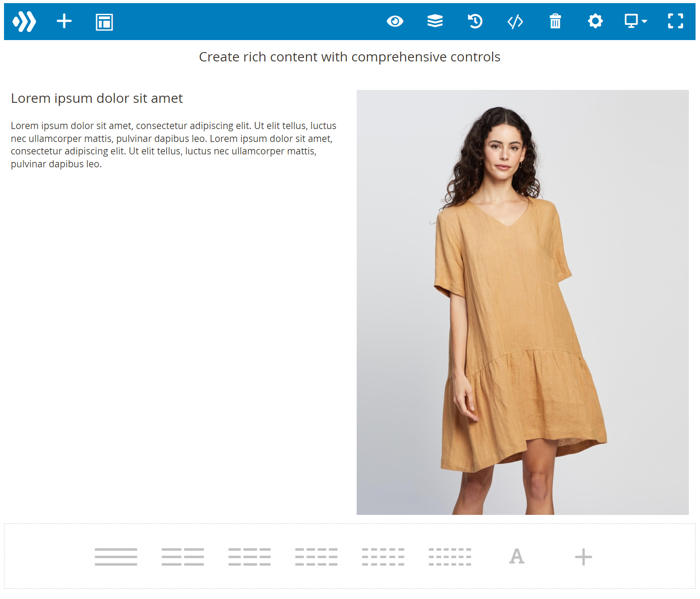700x599 pixels.
Task: Click the page builder logo icon
Action: [24, 21]
